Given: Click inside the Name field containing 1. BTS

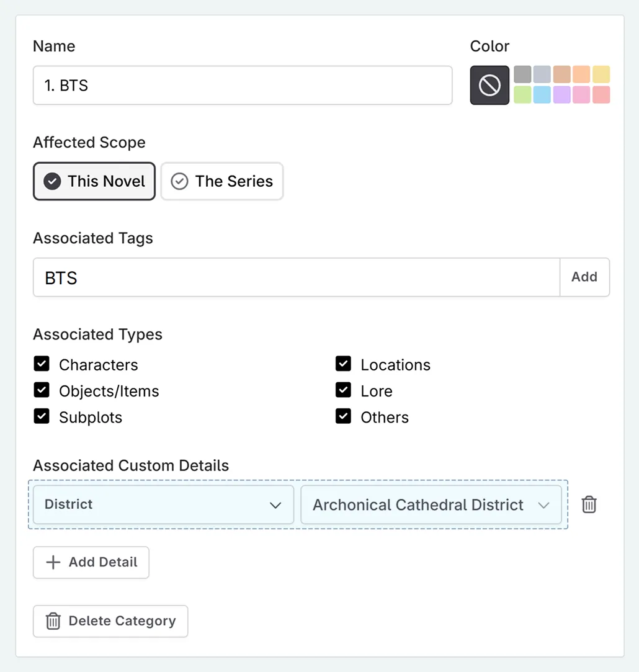Looking at the screenshot, I should (x=242, y=85).
